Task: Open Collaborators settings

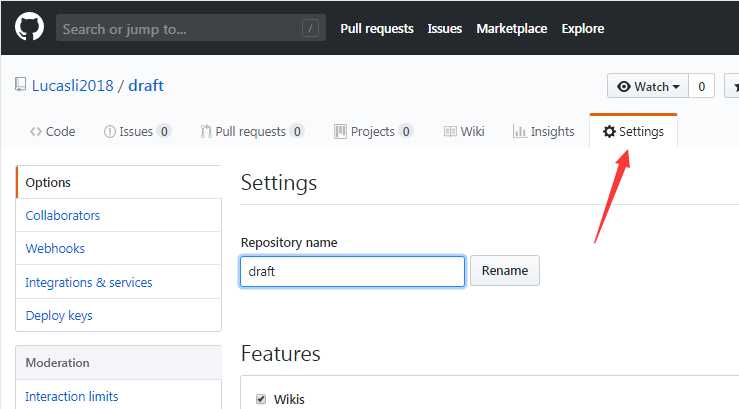Action: 118,215
